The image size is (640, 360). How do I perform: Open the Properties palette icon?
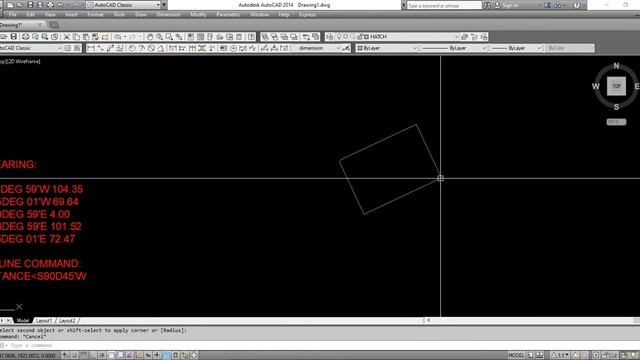click(x=191, y=37)
